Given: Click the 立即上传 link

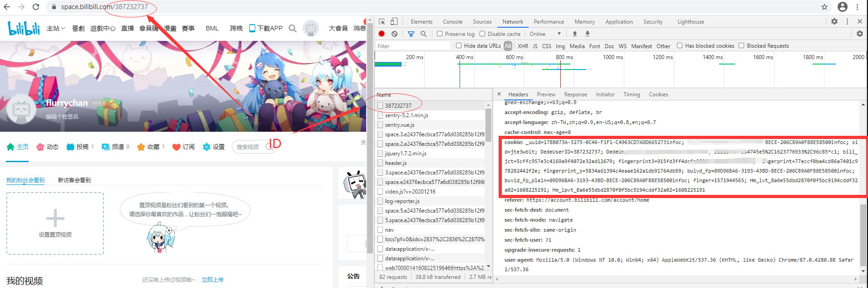Looking at the screenshot, I should (212, 279).
